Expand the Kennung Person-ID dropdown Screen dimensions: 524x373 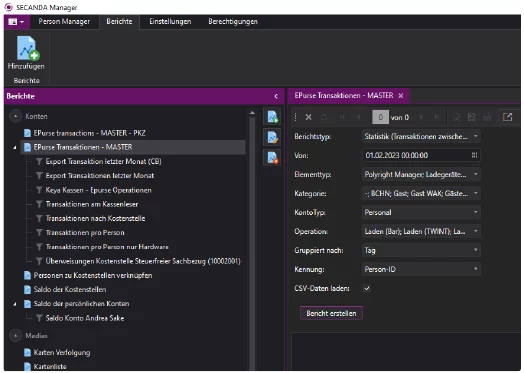[x=421, y=269]
